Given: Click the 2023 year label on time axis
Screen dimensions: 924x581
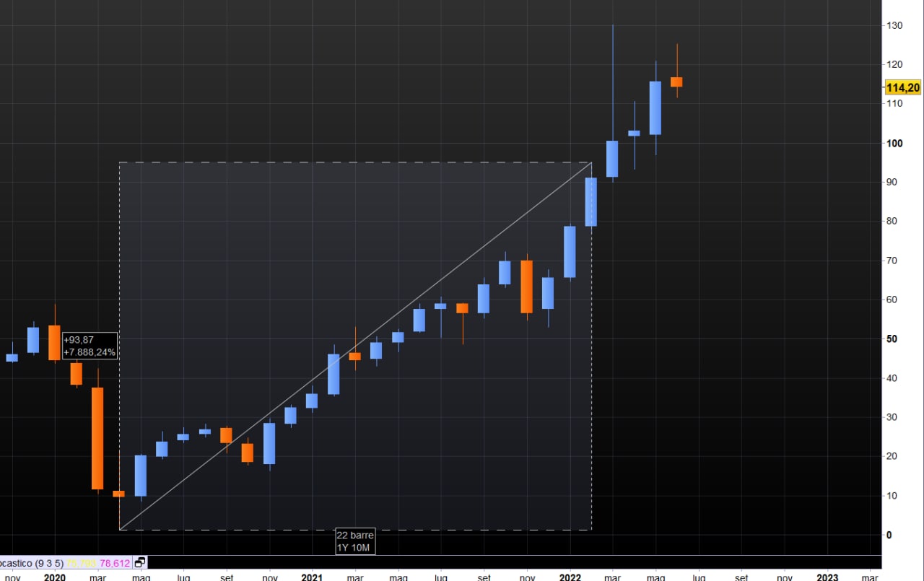Looking at the screenshot, I should [x=827, y=577].
